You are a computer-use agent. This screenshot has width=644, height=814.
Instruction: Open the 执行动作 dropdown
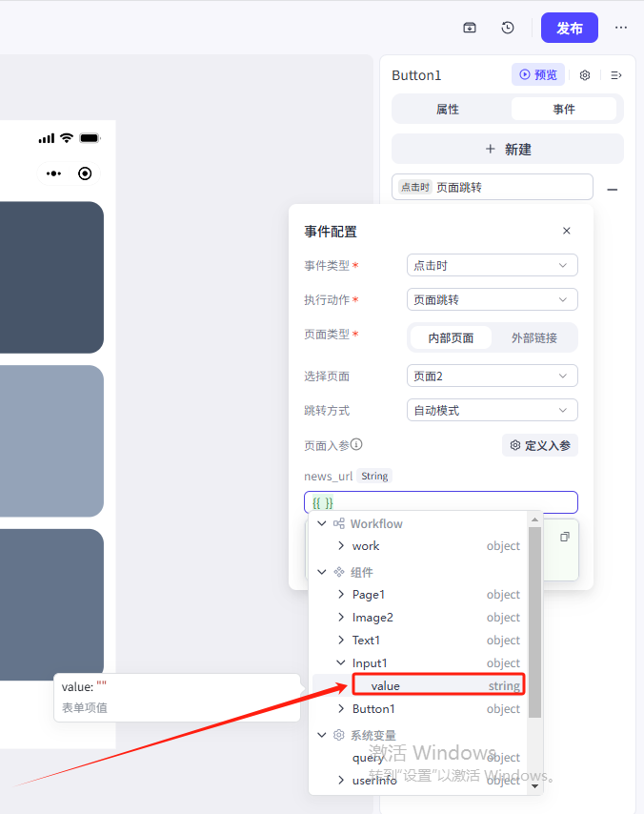coord(492,299)
